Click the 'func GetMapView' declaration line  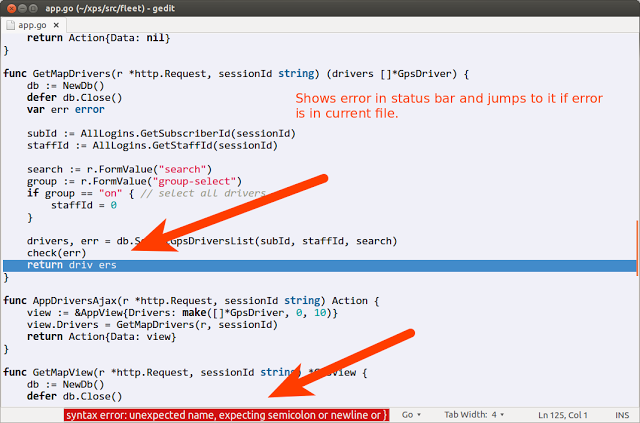[x=185, y=373]
